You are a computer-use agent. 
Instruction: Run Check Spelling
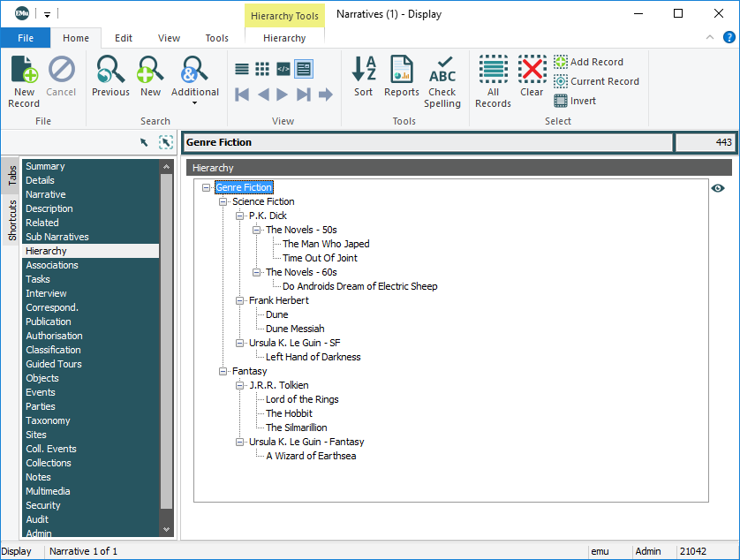click(x=442, y=79)
